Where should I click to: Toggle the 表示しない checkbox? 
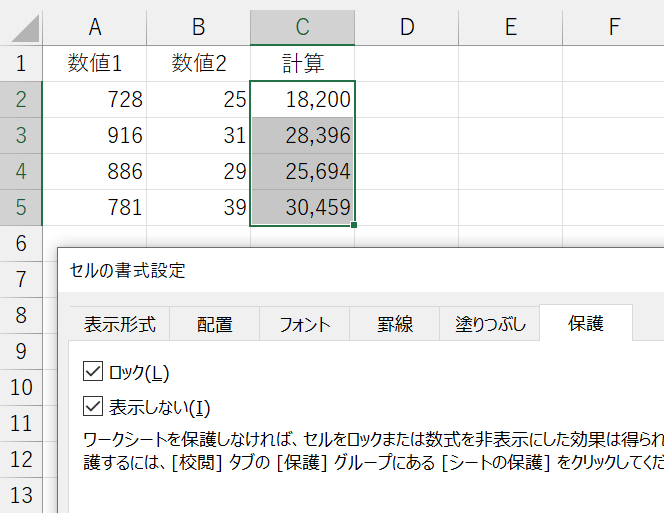pyautogui.click(x=94, y=407)
